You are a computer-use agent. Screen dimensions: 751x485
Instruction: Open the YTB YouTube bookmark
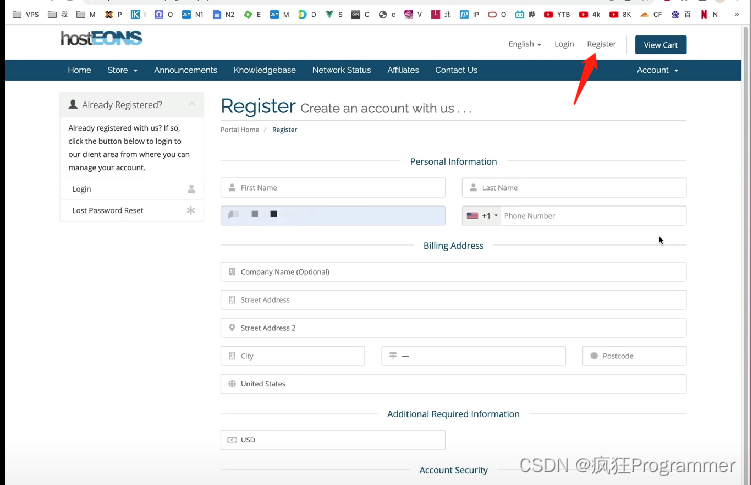557,15
